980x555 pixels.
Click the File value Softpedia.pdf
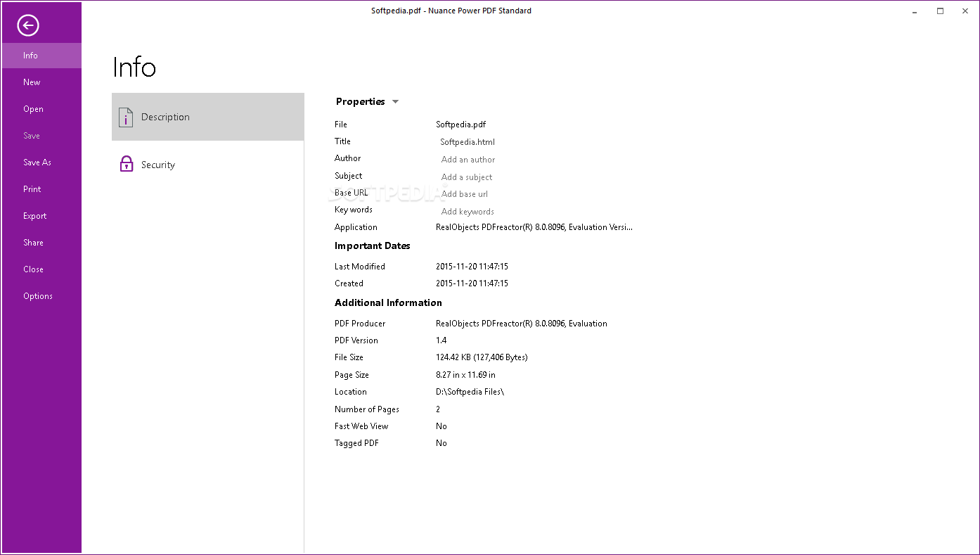tap(460, 125)
